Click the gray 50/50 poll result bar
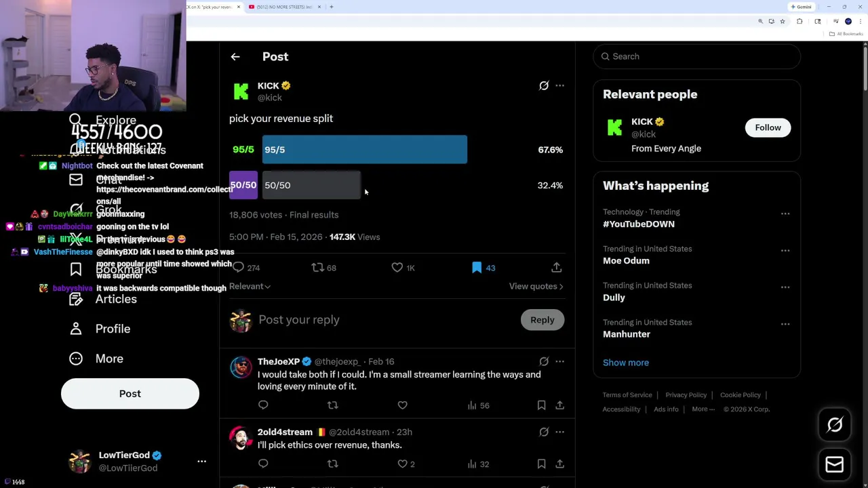Screen dimensions: 868x488 click(x=312, y=185)
